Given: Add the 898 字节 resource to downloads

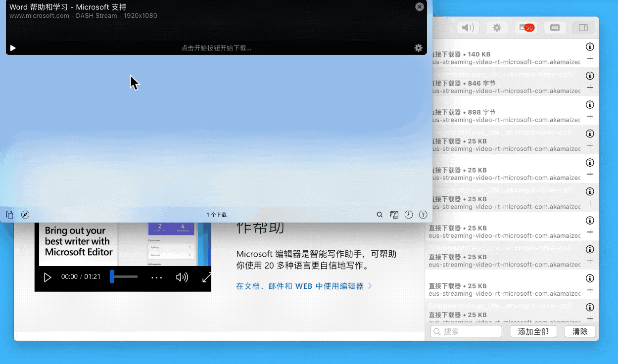Looking at the screenshot, I should coord(590,116).
